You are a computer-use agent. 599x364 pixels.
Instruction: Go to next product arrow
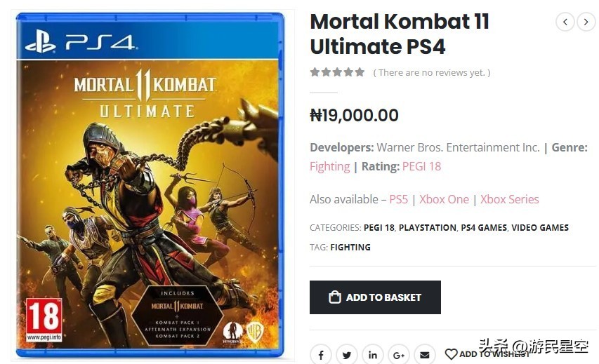pos(586,22)
